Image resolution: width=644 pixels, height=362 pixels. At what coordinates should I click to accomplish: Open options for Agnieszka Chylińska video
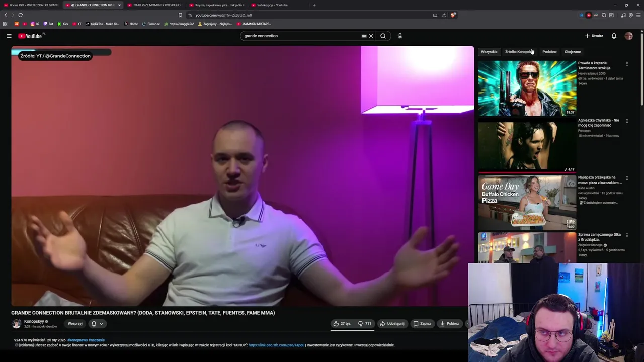[627, 121]
